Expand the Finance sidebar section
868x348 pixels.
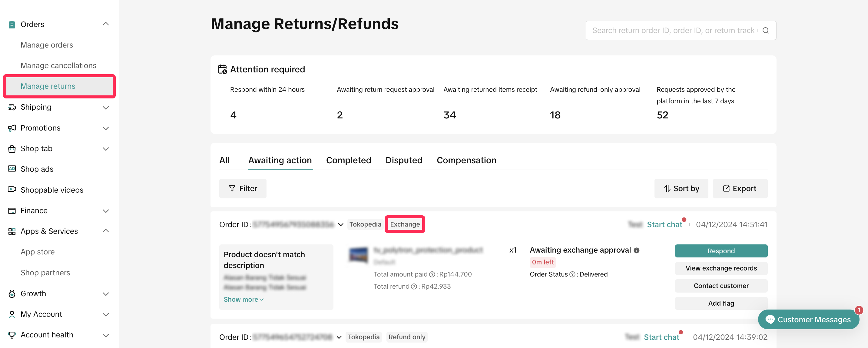coord(105,211)
